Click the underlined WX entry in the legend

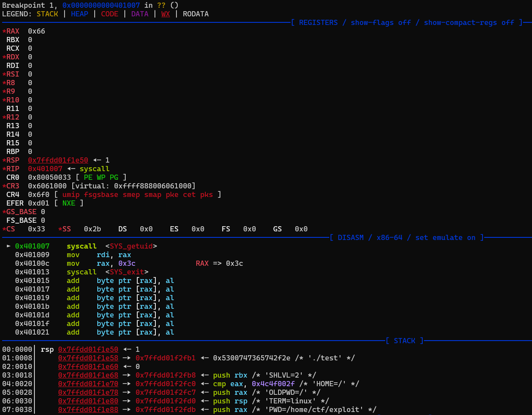click(x=165, y=14)
